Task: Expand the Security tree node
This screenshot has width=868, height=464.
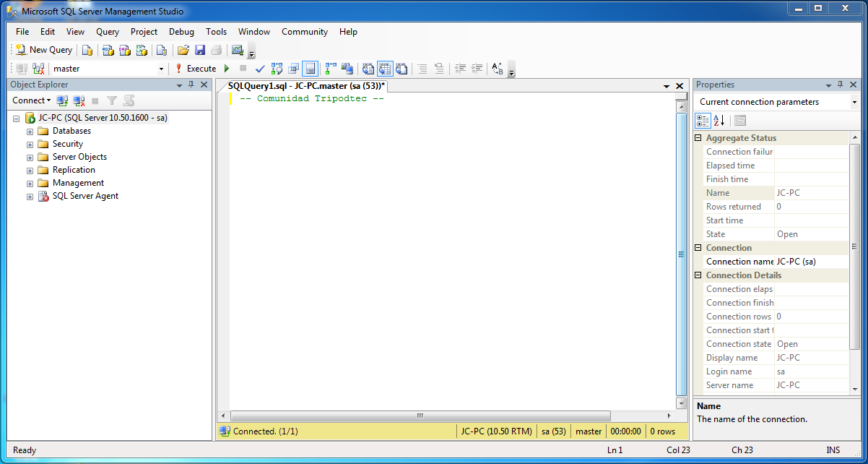Action: click(30, 145)
